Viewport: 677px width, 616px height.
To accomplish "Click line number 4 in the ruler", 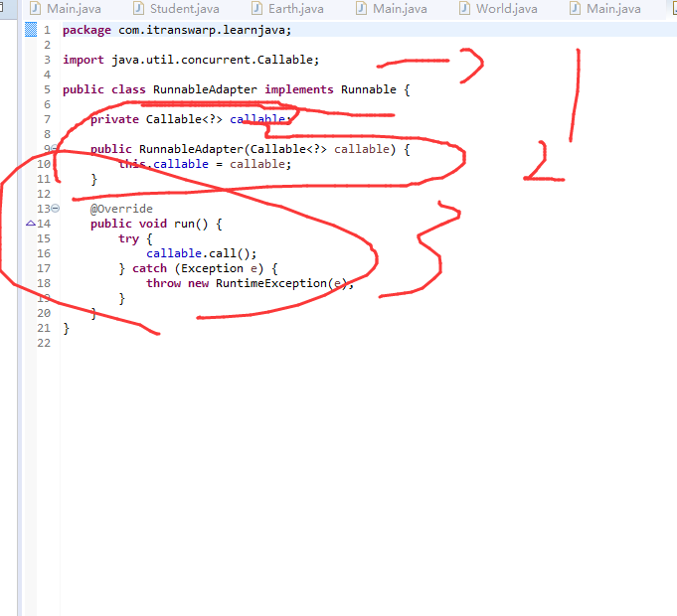I will pyautogui.click(x=47, y=75).
